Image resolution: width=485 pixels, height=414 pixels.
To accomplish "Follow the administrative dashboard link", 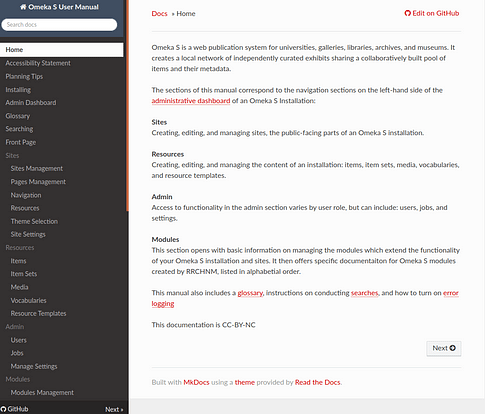I will [191, 101].
